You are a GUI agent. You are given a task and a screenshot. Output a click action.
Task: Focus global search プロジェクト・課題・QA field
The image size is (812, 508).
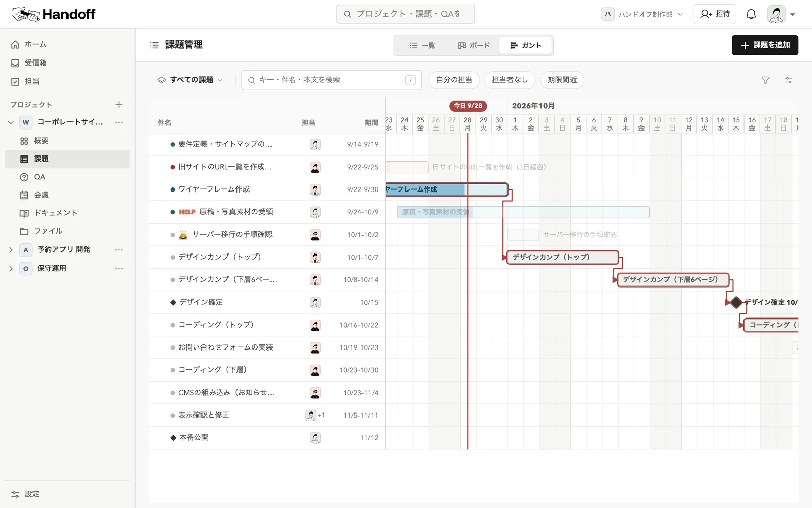point(405,14)
